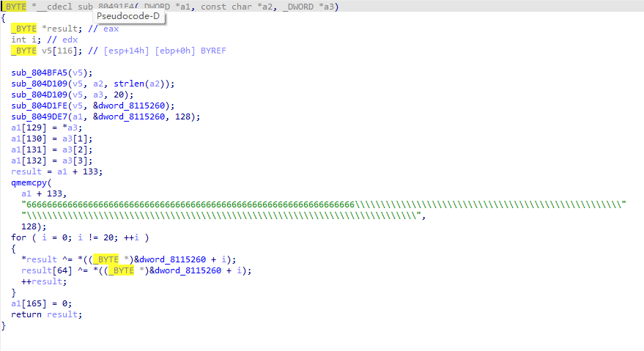Click the a1[130] assignment
Viewport: 644px width, 351px height.
[x=52, y=139]
